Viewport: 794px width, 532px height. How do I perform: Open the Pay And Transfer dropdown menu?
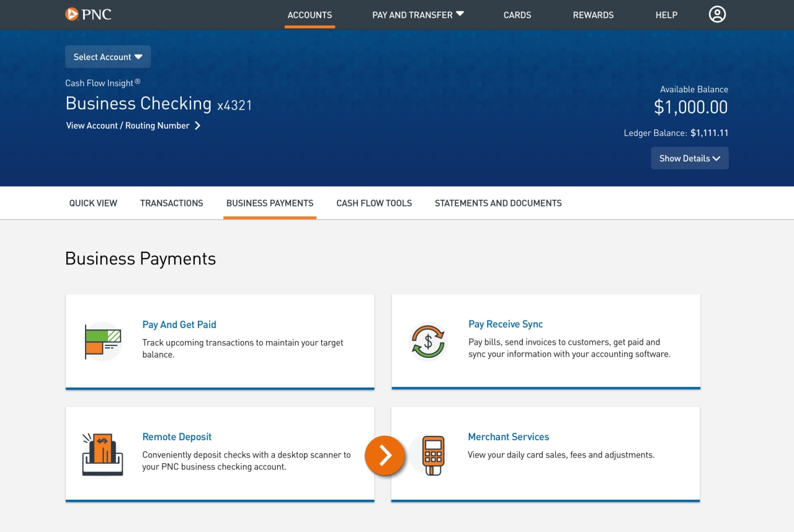pyautogui.click(x=417, y=14)
